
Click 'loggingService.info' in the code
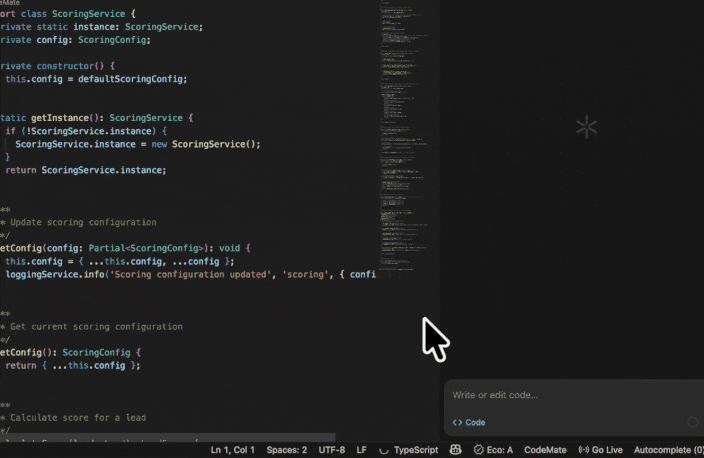[54, 274]
